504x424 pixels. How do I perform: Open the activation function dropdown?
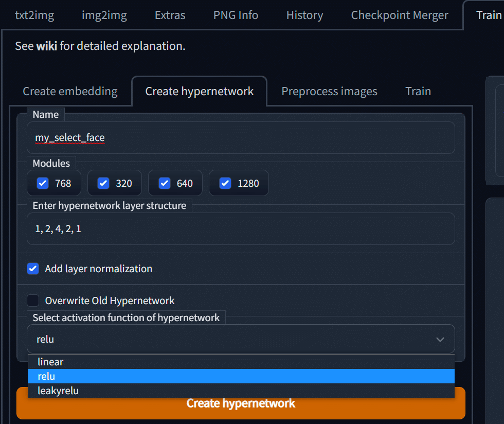440,339
